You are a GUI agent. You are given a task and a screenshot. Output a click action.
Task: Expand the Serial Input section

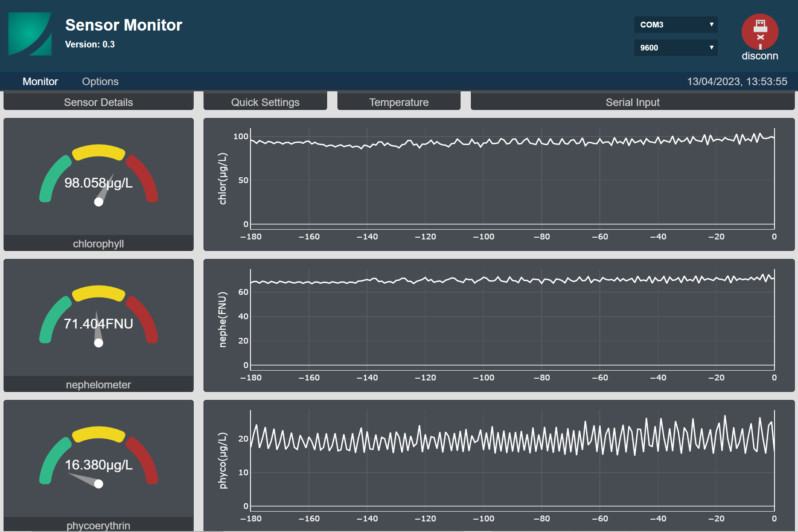pyautogui.click(x=632, y=102)
